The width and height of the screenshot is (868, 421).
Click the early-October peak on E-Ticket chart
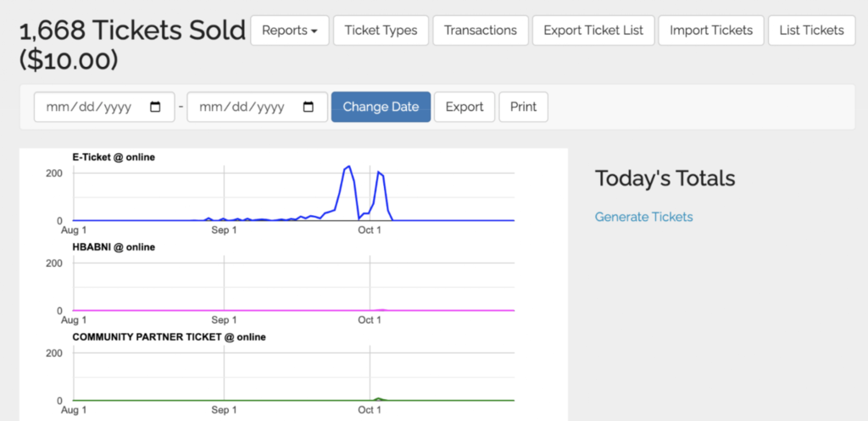(x=379, y=173)
